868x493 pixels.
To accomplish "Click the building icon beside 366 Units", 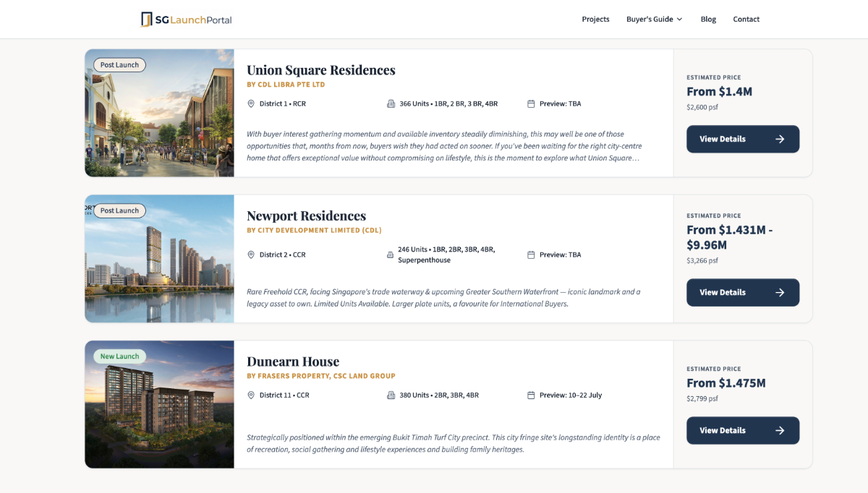I will 391,104.
